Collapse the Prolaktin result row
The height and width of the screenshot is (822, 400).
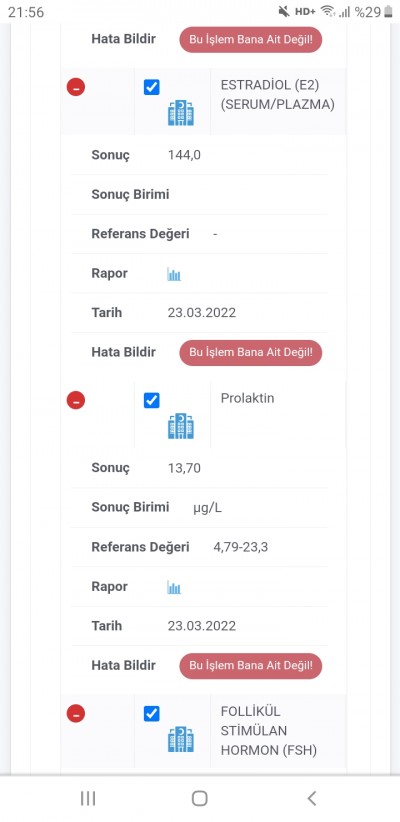(x=75, y=401)
